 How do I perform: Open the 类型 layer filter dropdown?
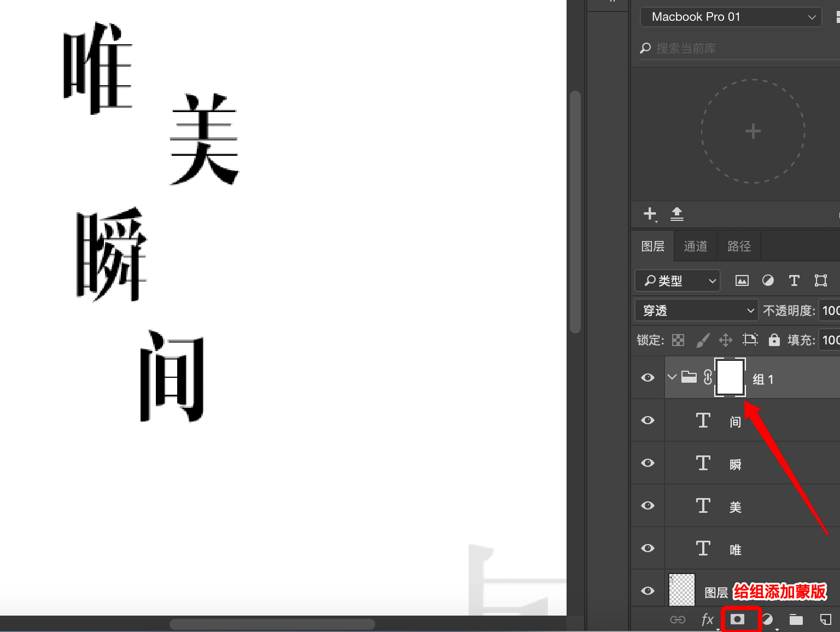point(678,281)
